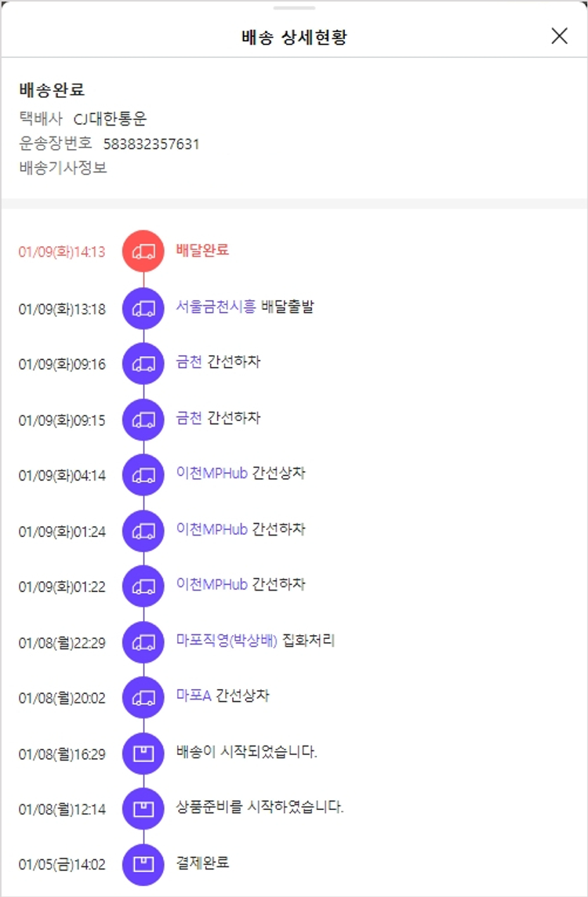This screenshot has width=588, height=897.
Task: Open the 서울금천시흥 location link
Action: [x=216, y=307]
